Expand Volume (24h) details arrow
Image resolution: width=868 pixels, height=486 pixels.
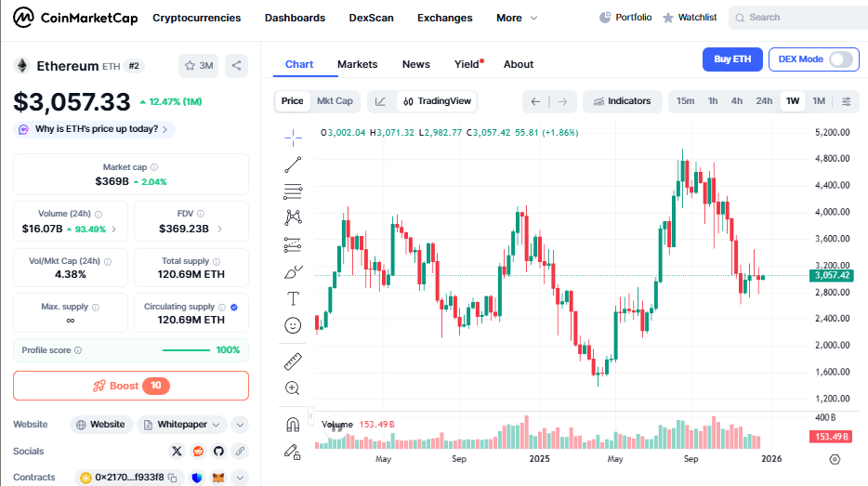(114, 230)
